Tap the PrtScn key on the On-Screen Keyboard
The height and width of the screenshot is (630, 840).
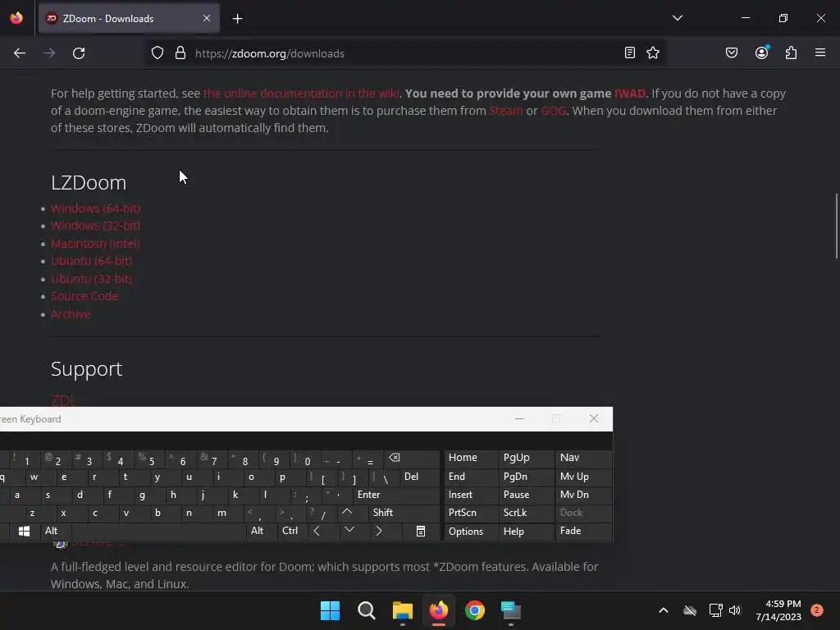point(472,513)
